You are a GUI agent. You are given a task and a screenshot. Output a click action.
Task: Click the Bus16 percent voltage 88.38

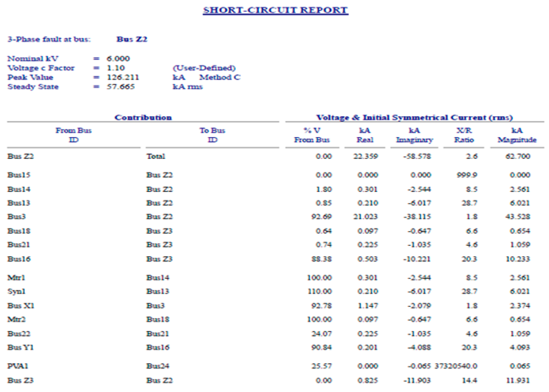click(321, 259)
